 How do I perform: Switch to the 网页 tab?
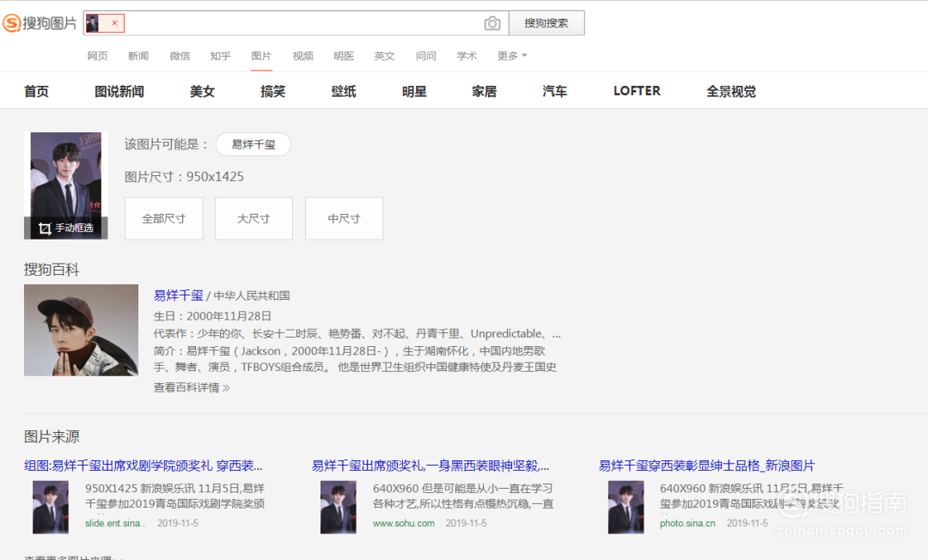98,56
